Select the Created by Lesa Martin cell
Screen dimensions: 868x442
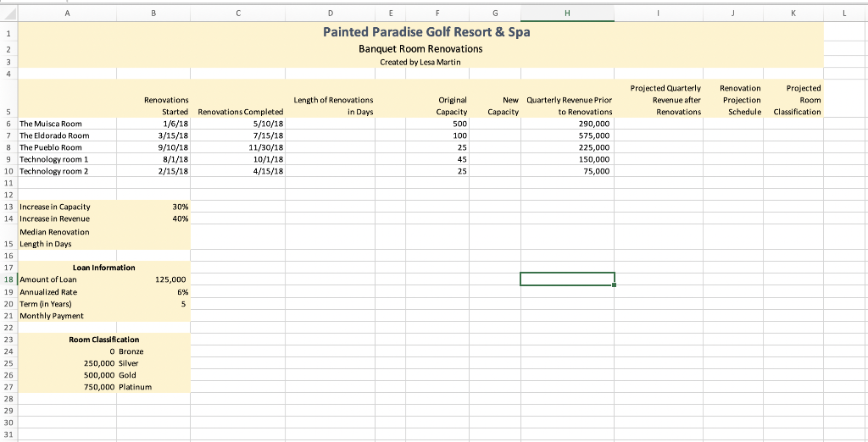pyautogui.click(x=420, y=62)
